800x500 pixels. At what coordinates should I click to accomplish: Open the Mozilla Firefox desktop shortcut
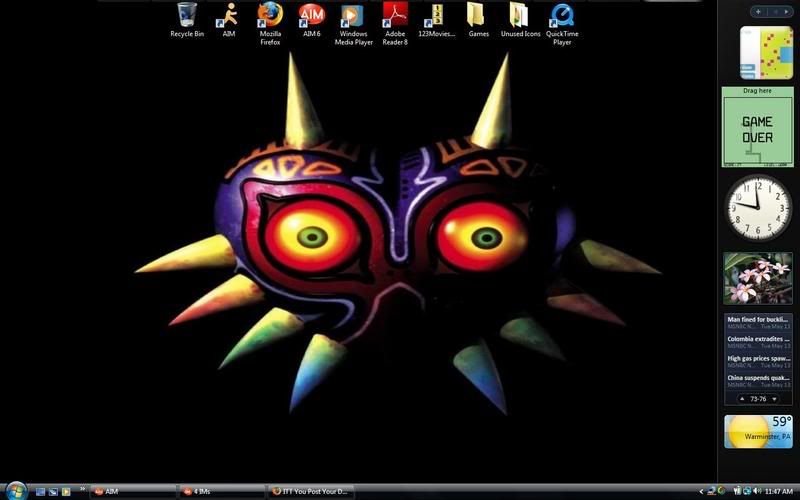(x=270, y=23)
